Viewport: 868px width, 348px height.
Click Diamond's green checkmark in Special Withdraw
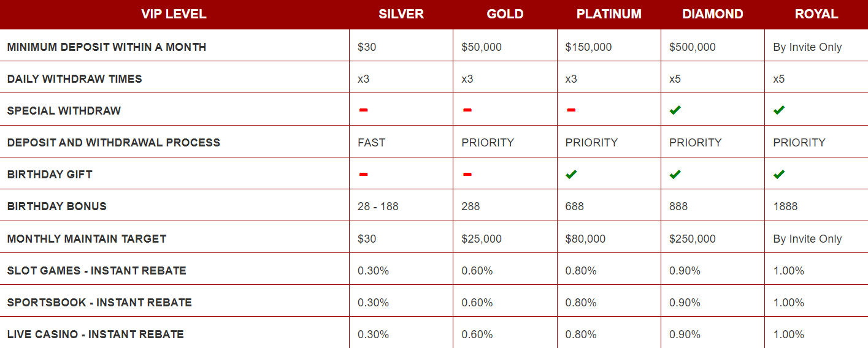[675, 110]
